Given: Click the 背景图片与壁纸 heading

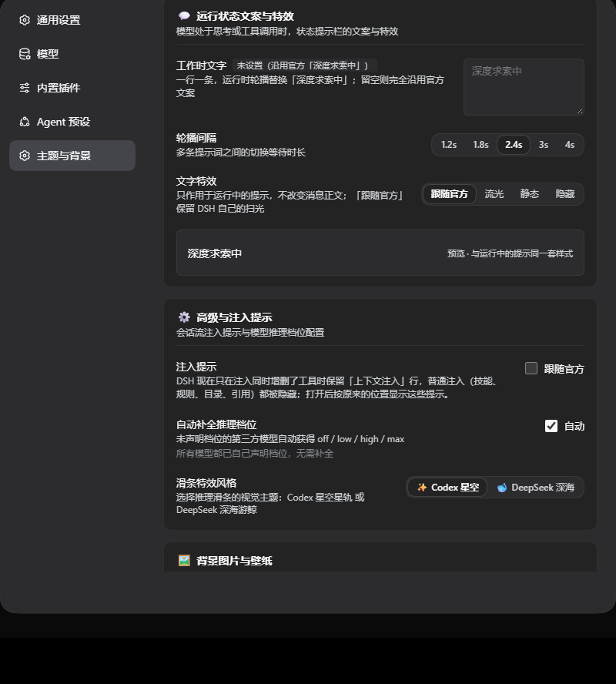Looking at the screenshot, I should 234,561.
